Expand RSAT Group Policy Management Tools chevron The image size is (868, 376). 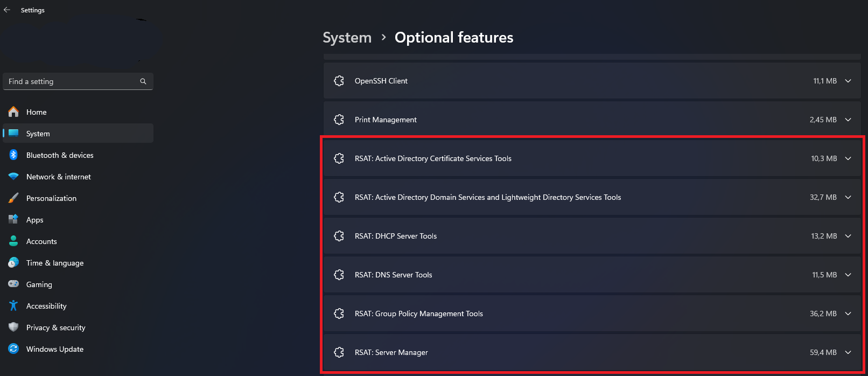click(848, 314)
